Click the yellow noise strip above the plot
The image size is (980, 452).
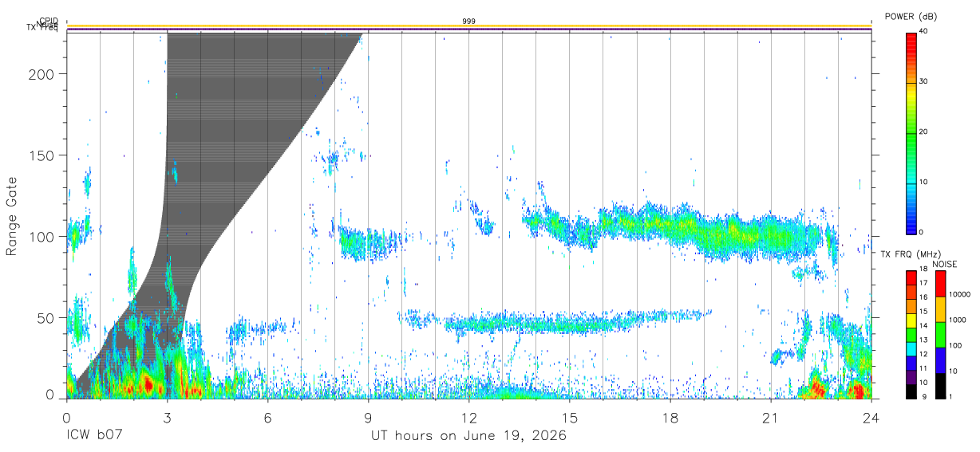(469, 26)
